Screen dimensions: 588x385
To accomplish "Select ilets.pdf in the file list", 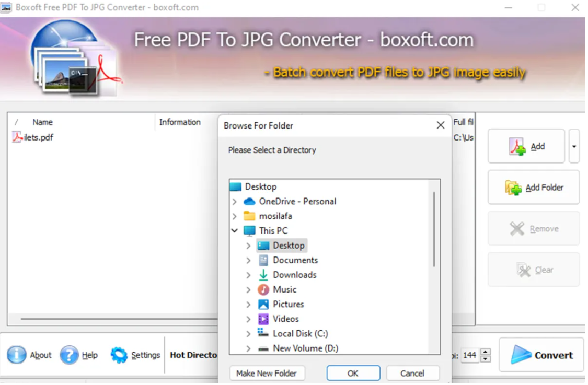I will point(39,138).
